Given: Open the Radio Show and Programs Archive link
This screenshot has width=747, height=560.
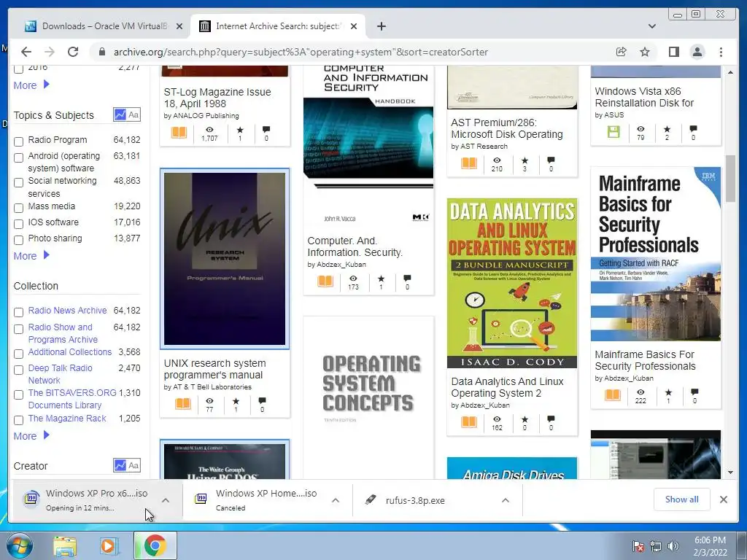Looking at the screenshot, I should tap(63, 333).
